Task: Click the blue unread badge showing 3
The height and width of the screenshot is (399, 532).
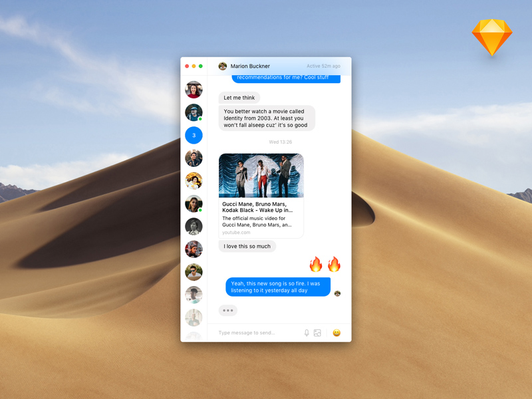Action: 193,135
